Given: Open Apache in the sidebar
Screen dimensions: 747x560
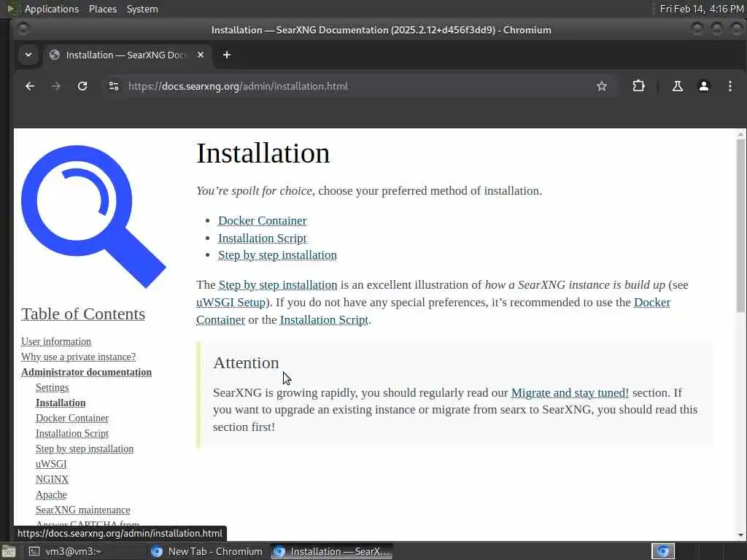Looking at the screenshot, I should pyautogui.click(x=51, y=495).
